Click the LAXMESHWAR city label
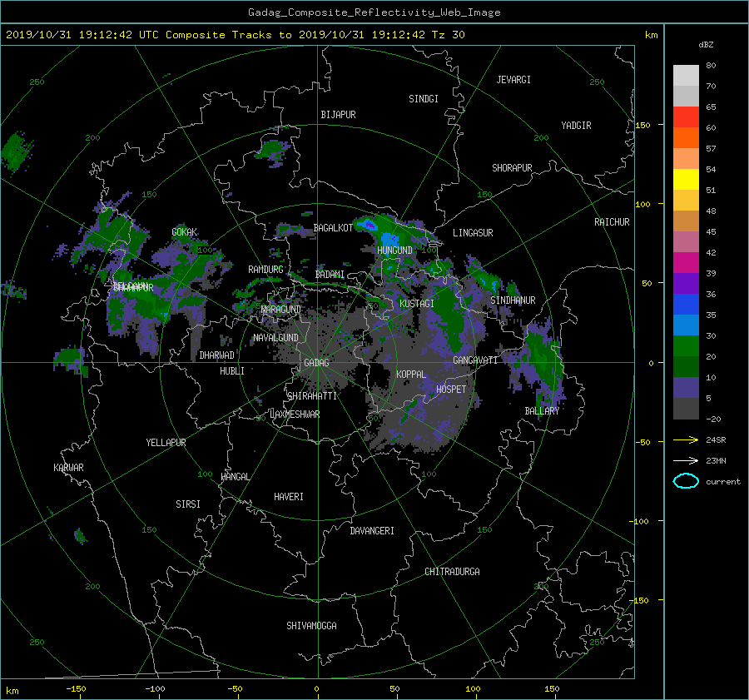 [x=295, y=415]
